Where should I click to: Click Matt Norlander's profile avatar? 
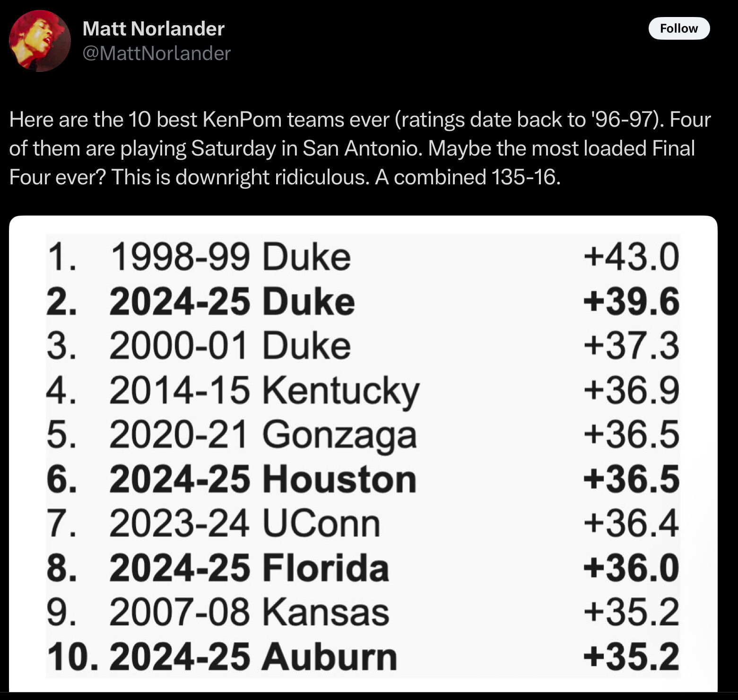point(40,41)
